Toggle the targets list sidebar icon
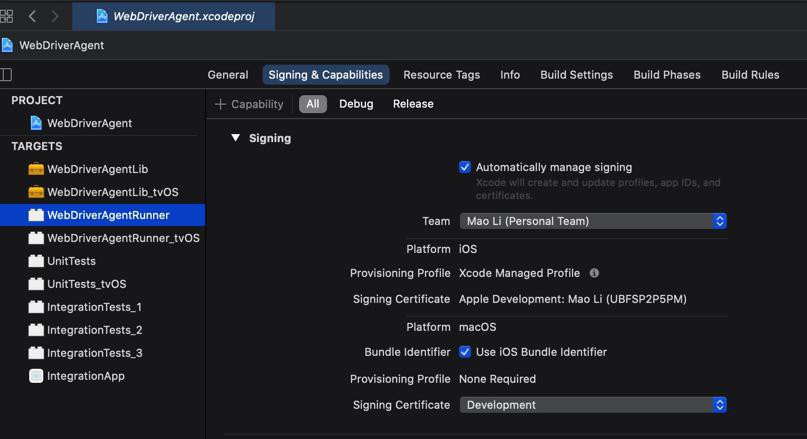Viewport: 807px width, 439px height. coord(6,75)
